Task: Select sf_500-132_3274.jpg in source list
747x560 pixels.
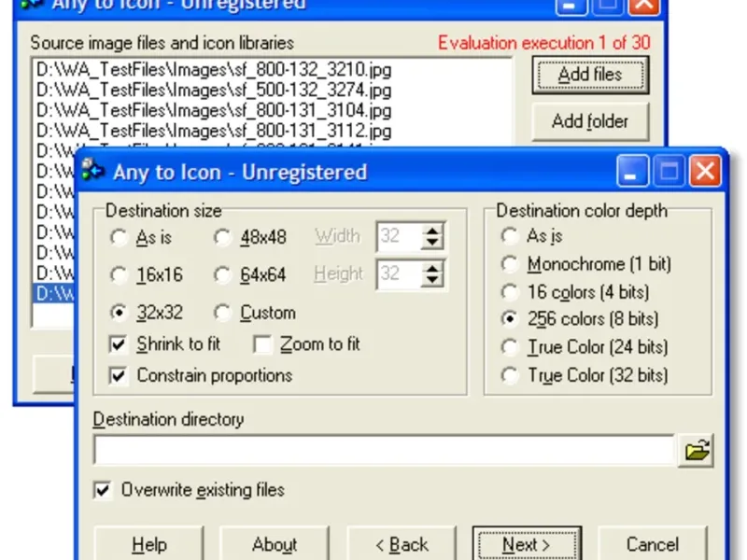Action: pos(214,90)
